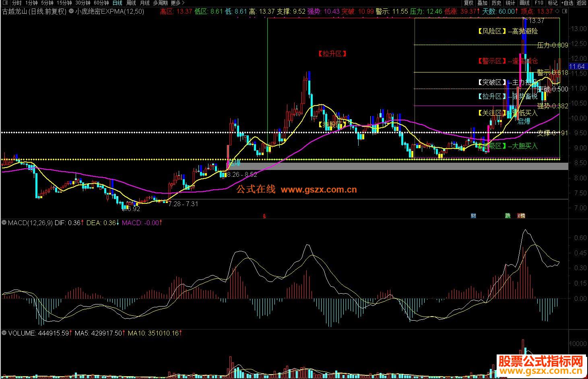Click the 榜 ranking event marker
The image size is (588, 379).
tap(522, 216)
